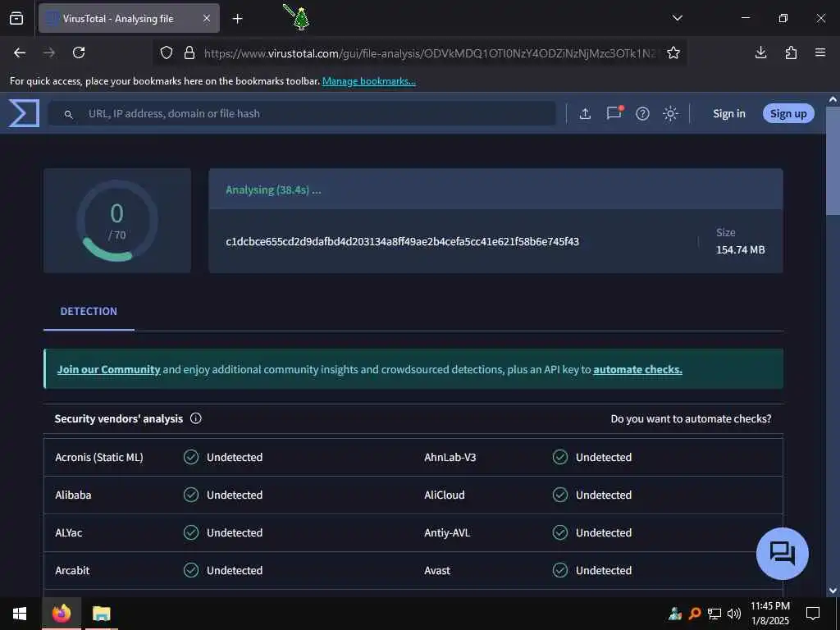Click the tracking protection shield icon
Viewport: 840px width, 630px height.
coord(167,52)
